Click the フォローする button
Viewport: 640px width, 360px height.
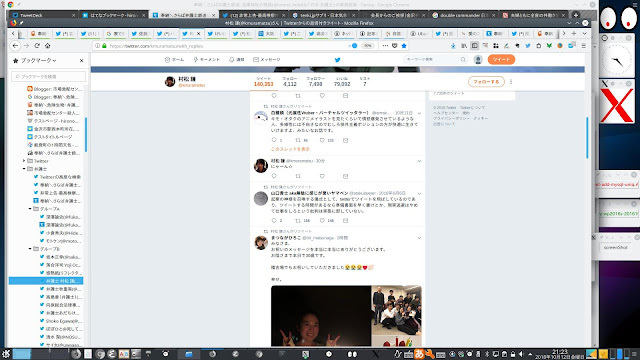486,82
